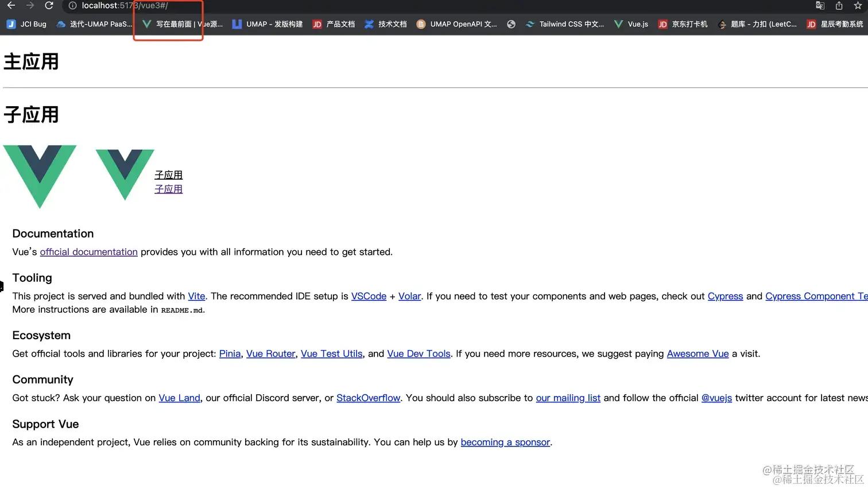Image resolution: width=868 pixels, height=489 pixels.
Task: Open the 题库 - 力扣 LeetCode bookmark
Action: [757, 24]
